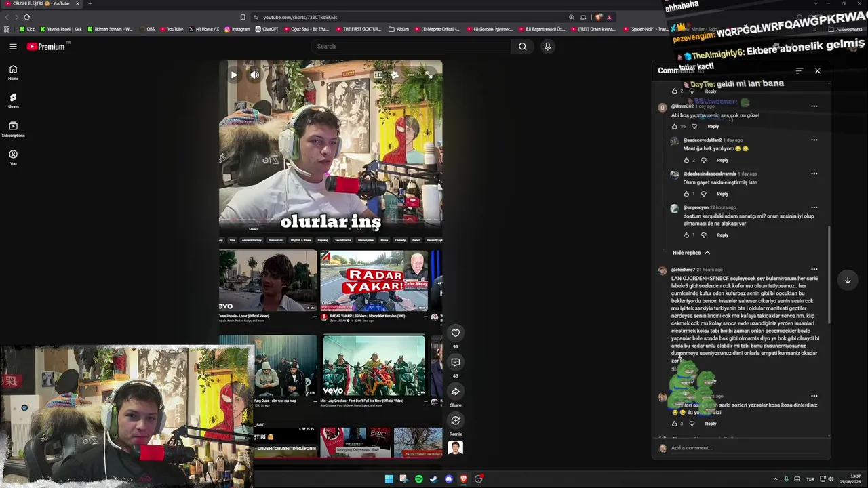Open options for @efeshne7 comment
The height and width of the screenshot is (488, 868).
(x=814, y=270)
